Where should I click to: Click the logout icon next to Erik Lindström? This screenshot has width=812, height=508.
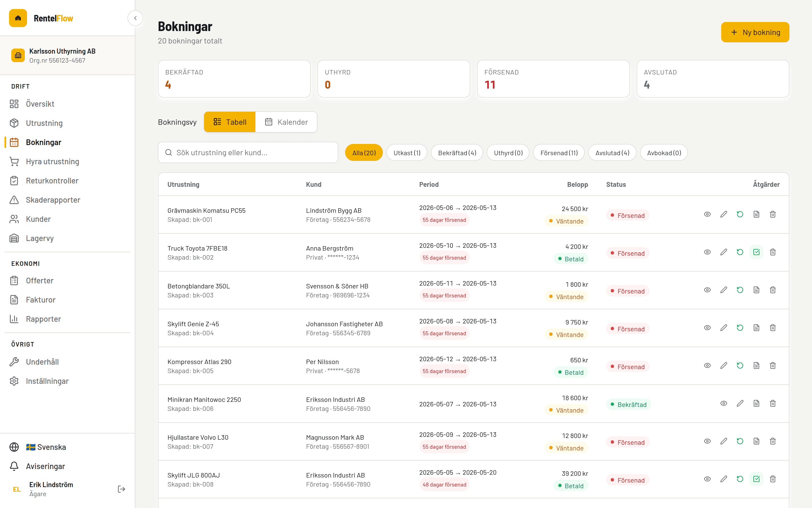122,489
